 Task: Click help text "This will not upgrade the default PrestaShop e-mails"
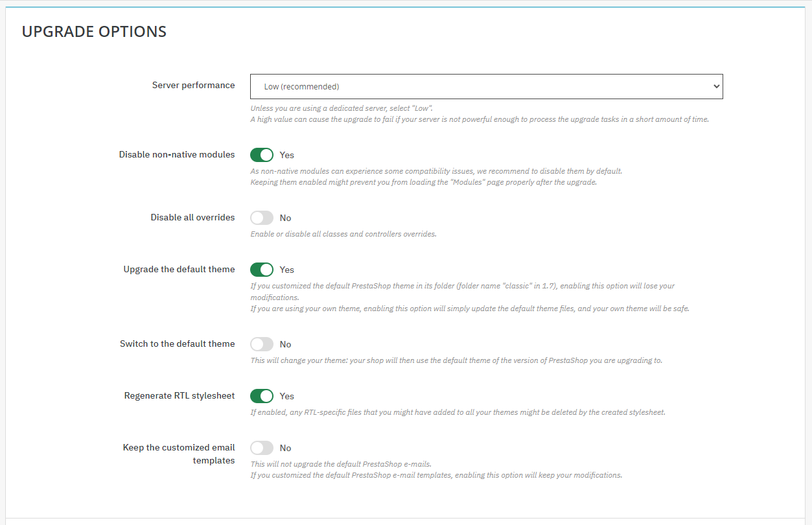tap(341, 464)
